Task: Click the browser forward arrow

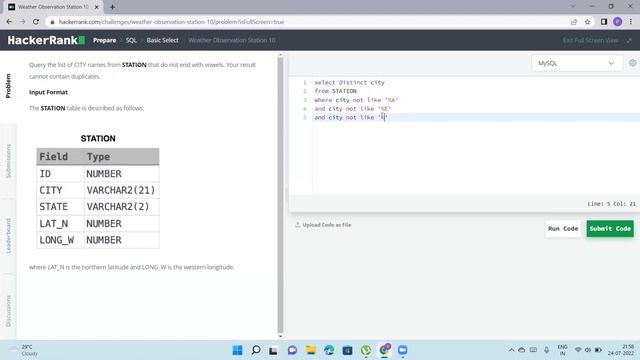Action: [x=22, y=22]
